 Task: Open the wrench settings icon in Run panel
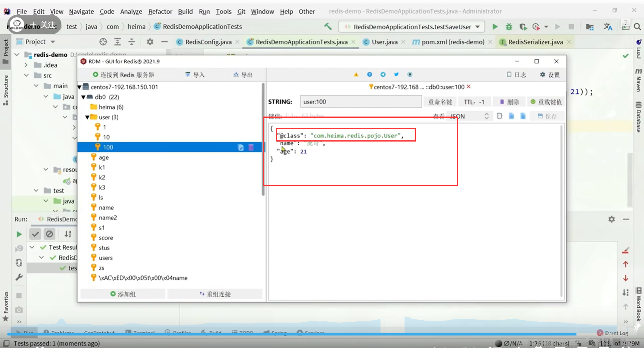19,277
